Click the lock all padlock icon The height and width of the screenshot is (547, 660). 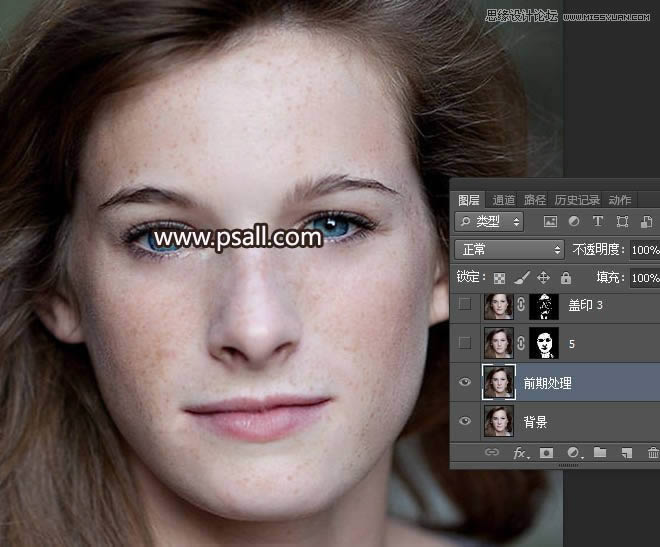coord(566,277)
